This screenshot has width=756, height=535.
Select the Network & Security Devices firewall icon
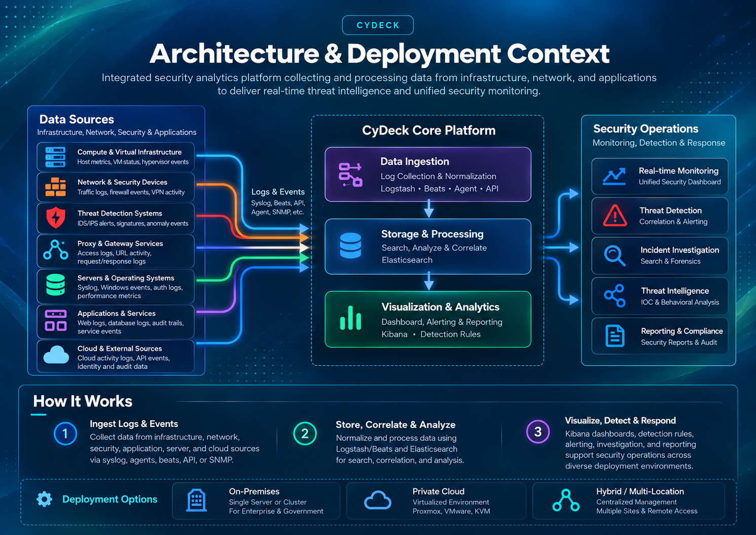(55, 187)
